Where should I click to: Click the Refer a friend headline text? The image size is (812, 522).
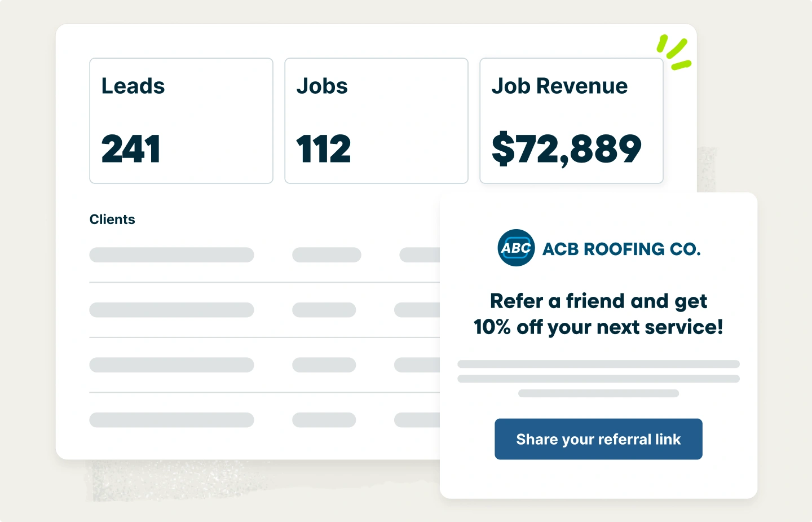[x=598, y=314]
